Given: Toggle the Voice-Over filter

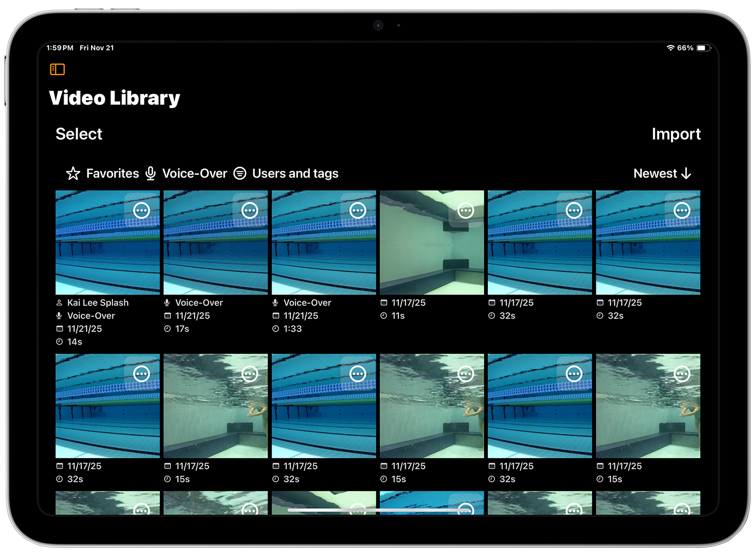Looking at the screenshot, I should coord(186,173).
